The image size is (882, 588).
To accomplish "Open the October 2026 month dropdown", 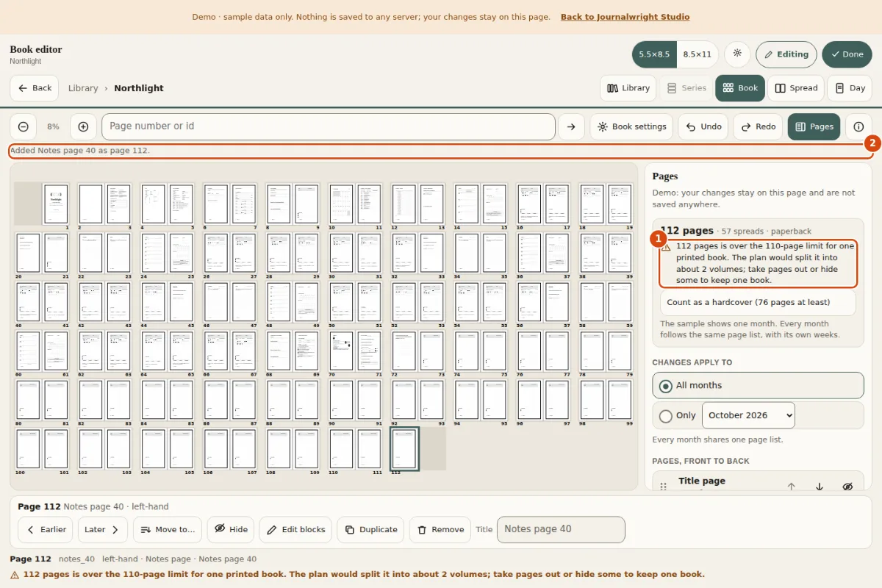I will click(748, 415).
